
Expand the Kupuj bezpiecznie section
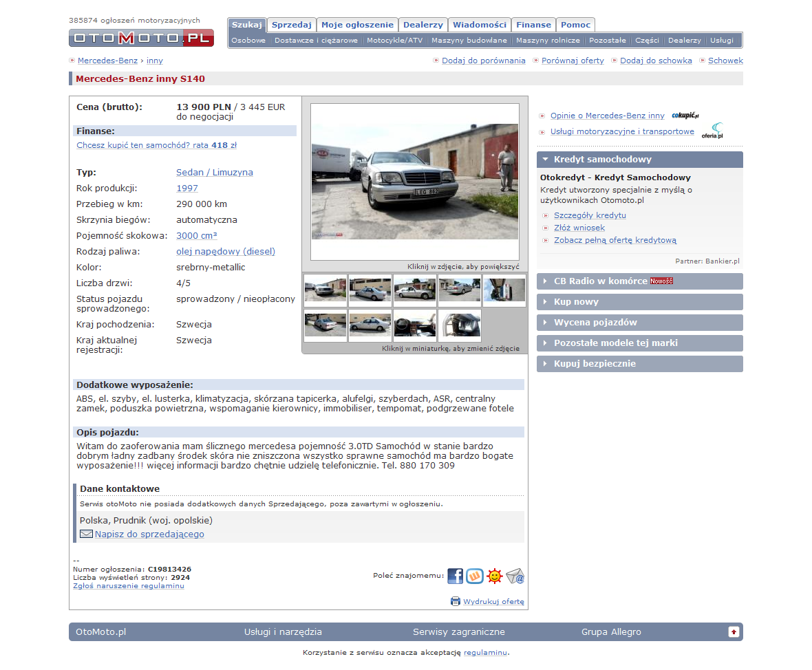(x=639, y=364)
